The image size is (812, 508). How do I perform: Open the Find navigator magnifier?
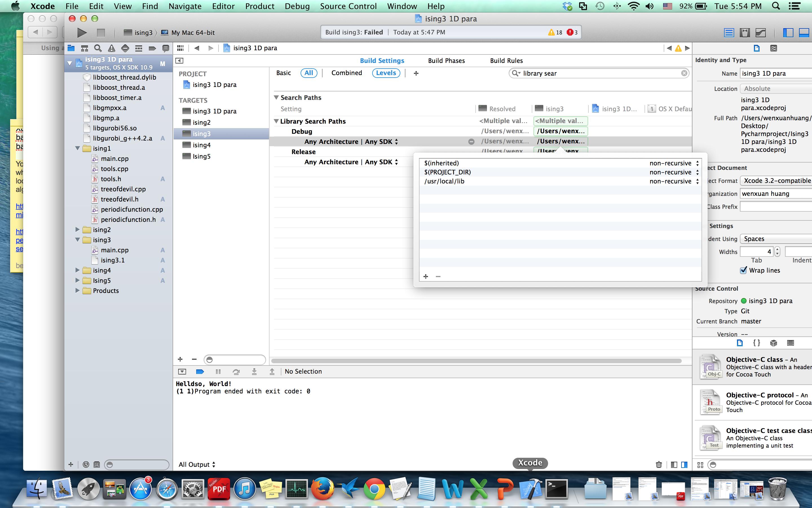coord(98,48)
